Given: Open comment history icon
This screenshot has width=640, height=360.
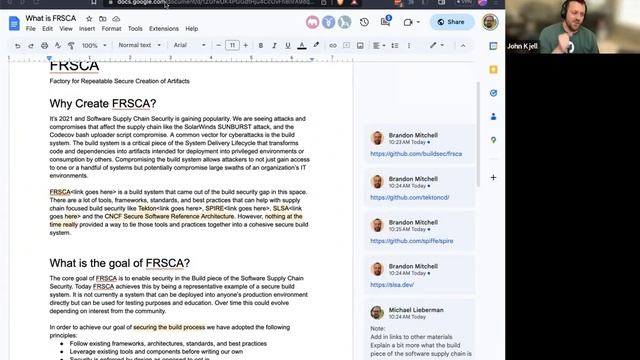Looking at the screenshot, I should coord(385,21).
